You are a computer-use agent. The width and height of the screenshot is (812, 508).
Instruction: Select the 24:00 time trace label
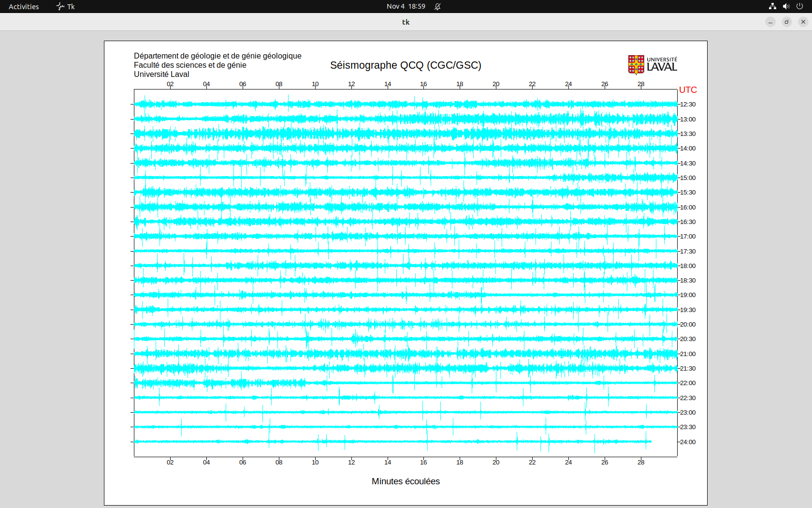point(688,442)
